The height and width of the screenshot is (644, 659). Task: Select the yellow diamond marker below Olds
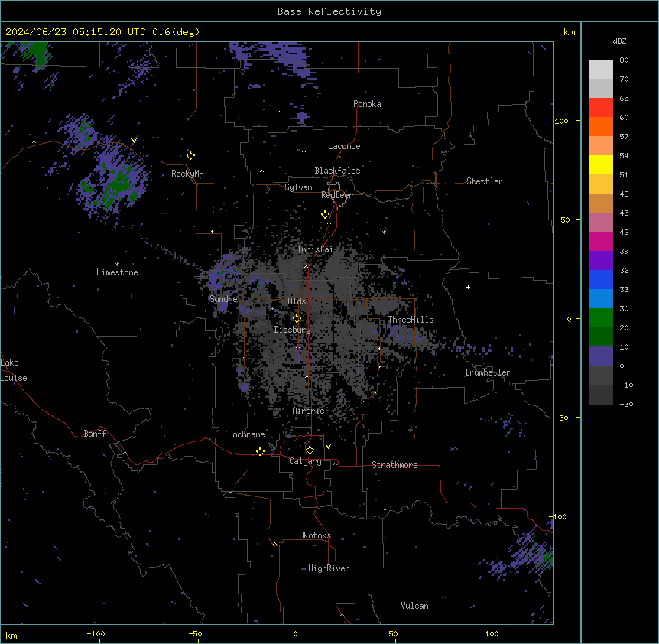[x=297, y=318]
